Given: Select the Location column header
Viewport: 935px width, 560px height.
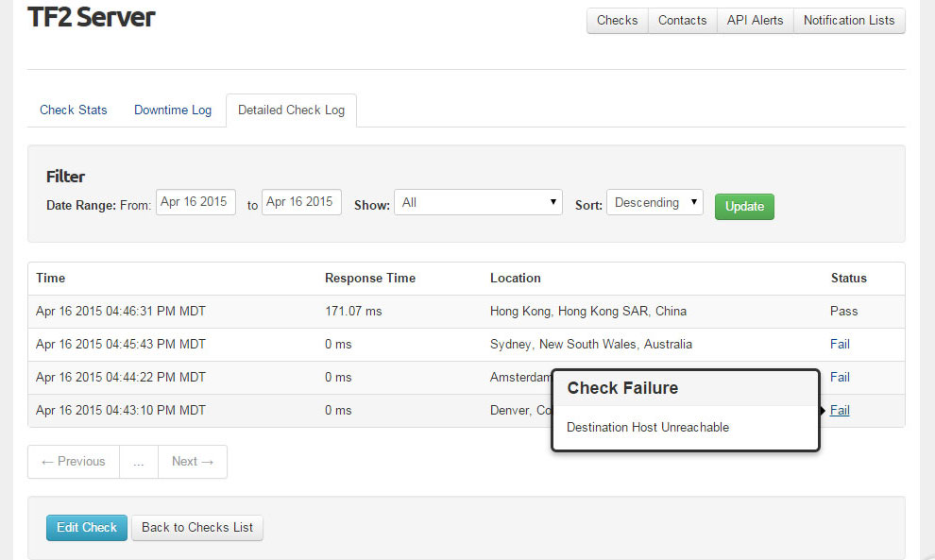Looking at the screenshot, I should pyautogui.click(x=516, y=278).
